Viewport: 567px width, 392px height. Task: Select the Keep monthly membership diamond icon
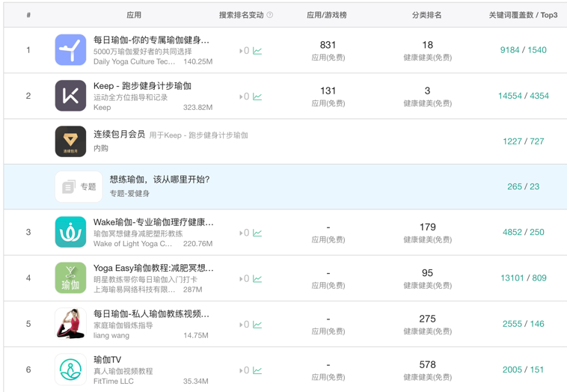click(70, 141)
